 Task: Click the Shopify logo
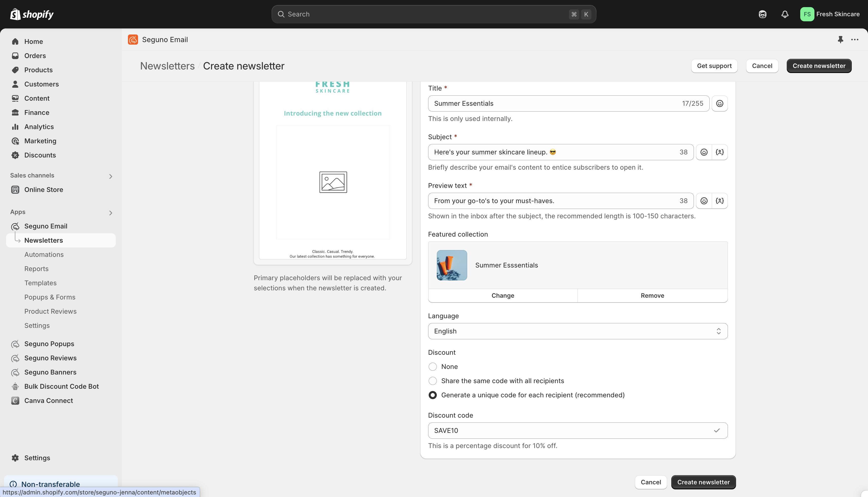coord(32,14)
